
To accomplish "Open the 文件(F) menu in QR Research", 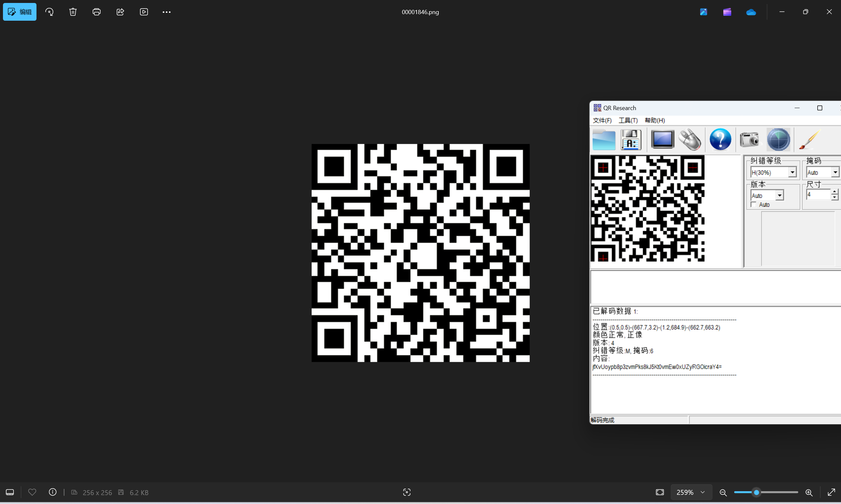I will (602, 120).
